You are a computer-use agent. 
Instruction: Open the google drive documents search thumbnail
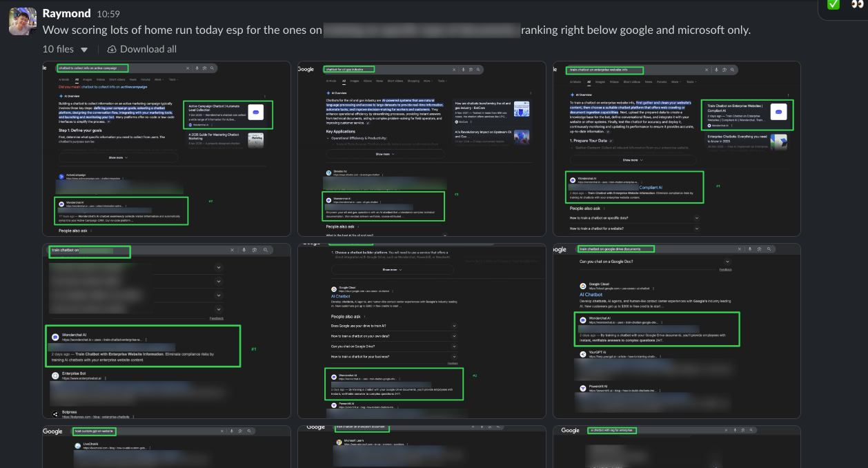[x=677, y=331]
